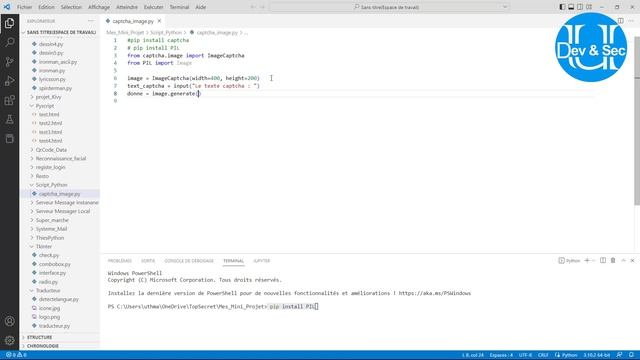Open the Manage settings gear
Screen dimensions: 640x360
coord(9,340)
